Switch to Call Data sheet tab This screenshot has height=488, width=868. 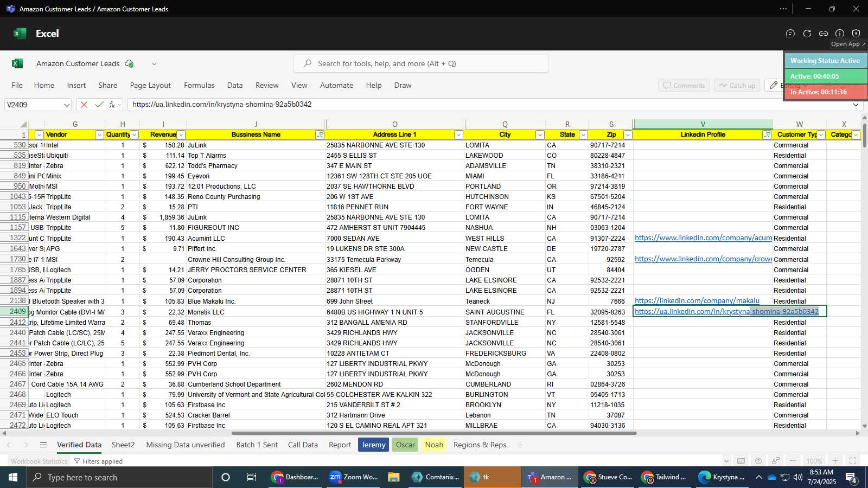pos(303,445)
